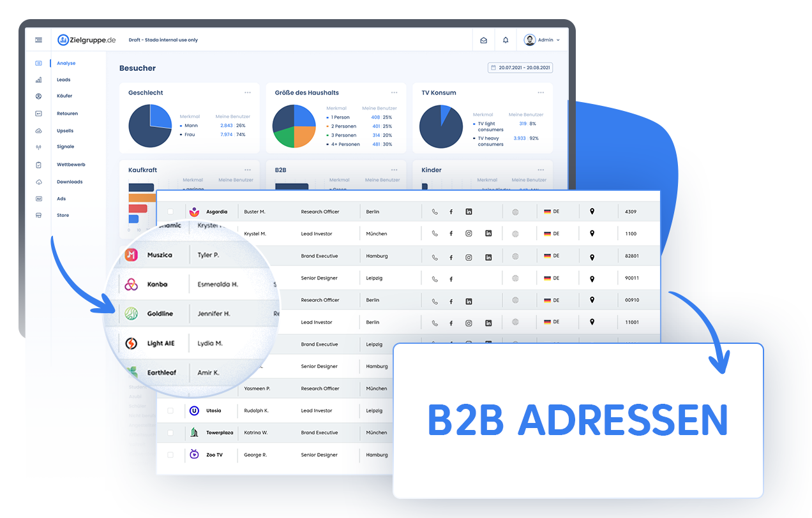
Task: Open the Wettbewerb sidebar item
Action: pos(71,165)
